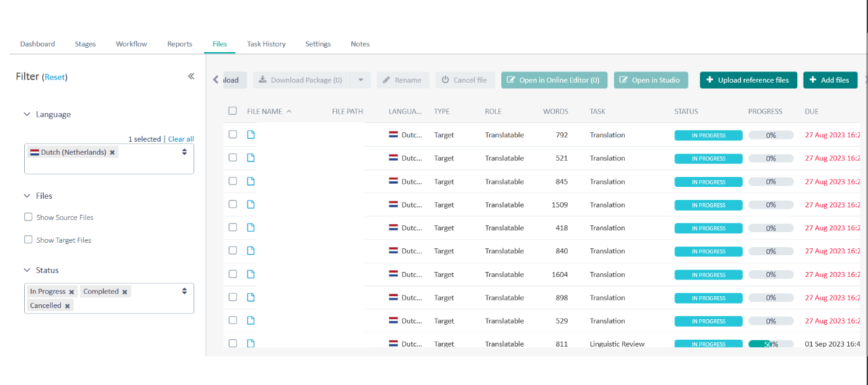Click the Rename pencil icon
Image resolution: width=868 pixels, height=385 pixels.
[386, 79]
